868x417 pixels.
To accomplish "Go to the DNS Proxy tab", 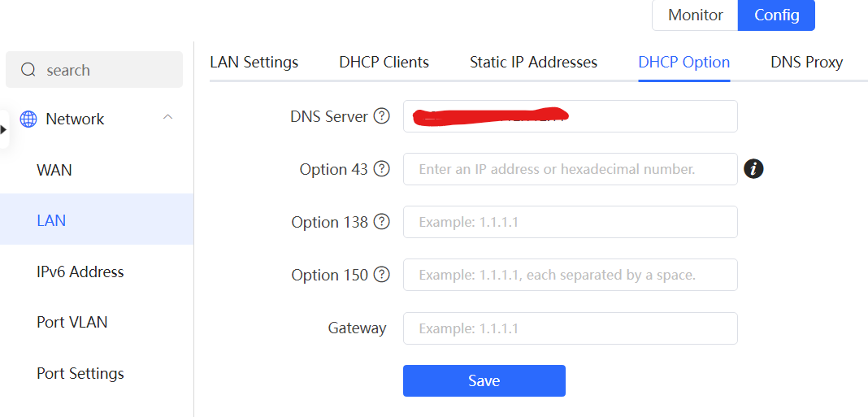I will (806, 63).
